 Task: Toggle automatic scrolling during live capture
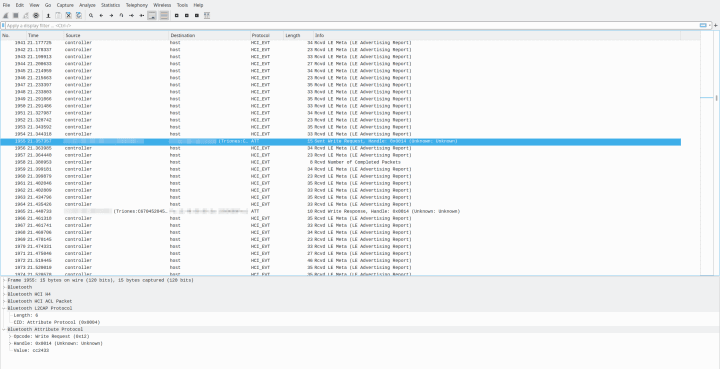(x=152, y=16)
